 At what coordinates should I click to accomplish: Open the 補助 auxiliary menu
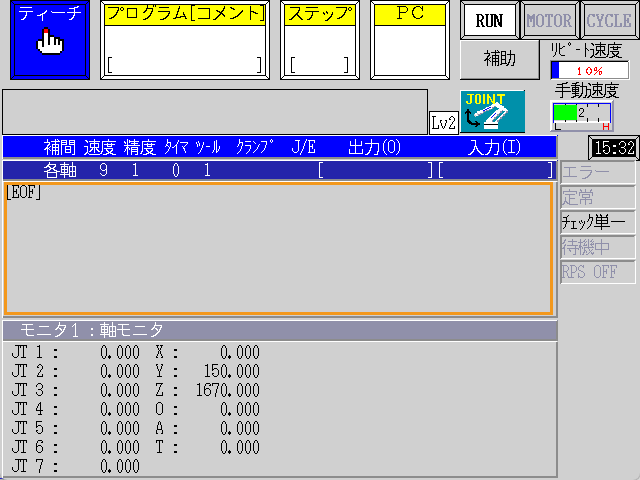500,59
